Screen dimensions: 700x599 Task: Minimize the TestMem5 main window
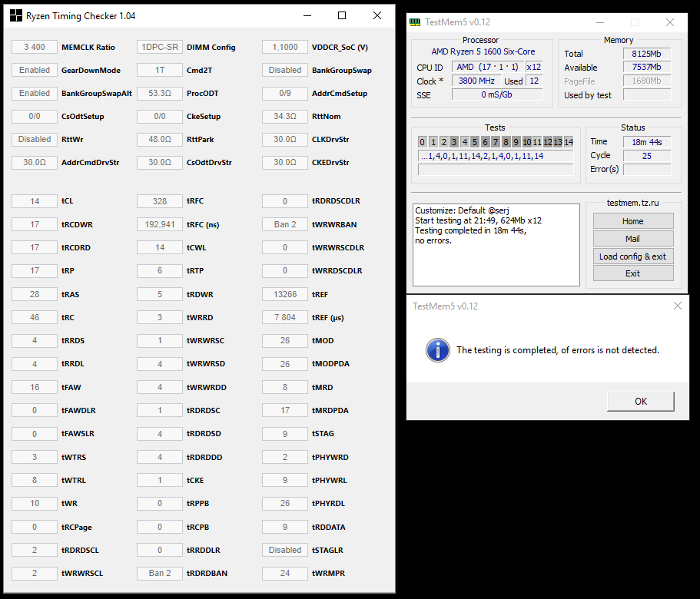coord(600,22)
